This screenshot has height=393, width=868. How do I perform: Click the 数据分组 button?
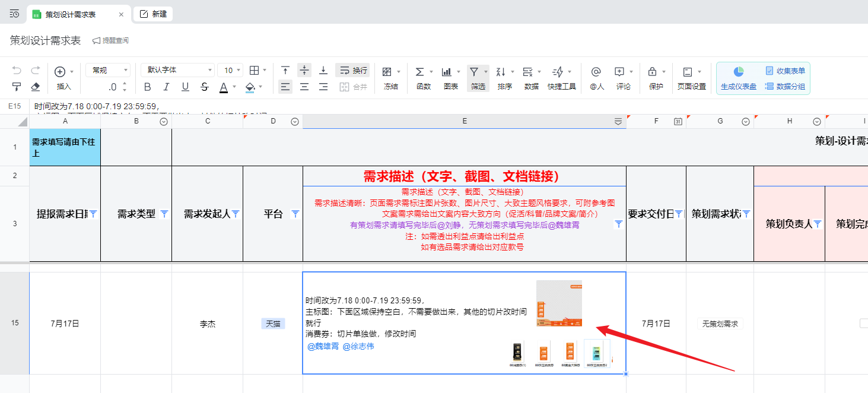tap(785, 86)
